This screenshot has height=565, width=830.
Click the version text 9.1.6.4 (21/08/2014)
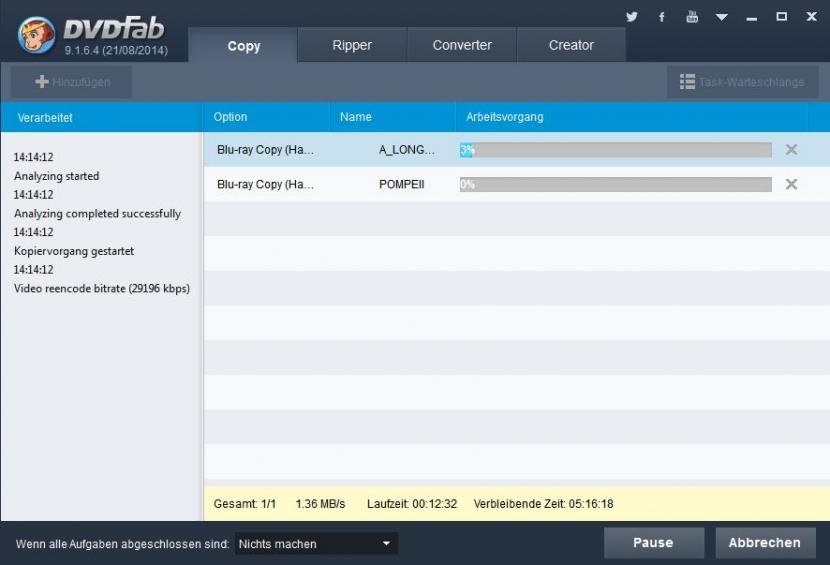click(x=116, y=51)
